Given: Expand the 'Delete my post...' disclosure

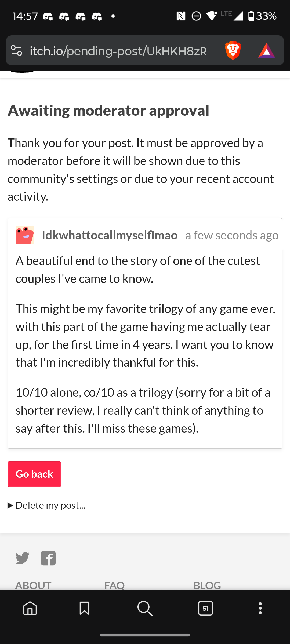Looking at the screenshot, I should pyautogui.click(x=47, y=506).
